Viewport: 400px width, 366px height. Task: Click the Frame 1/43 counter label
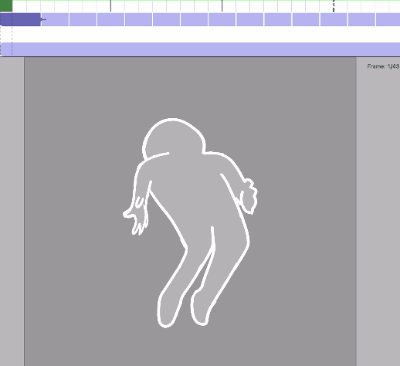[383, 66]
